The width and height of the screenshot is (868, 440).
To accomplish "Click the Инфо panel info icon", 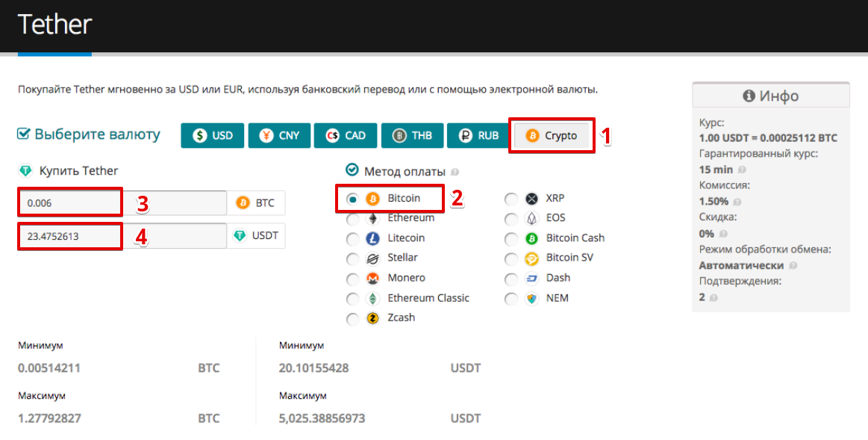I will click(x=749, y=96).
